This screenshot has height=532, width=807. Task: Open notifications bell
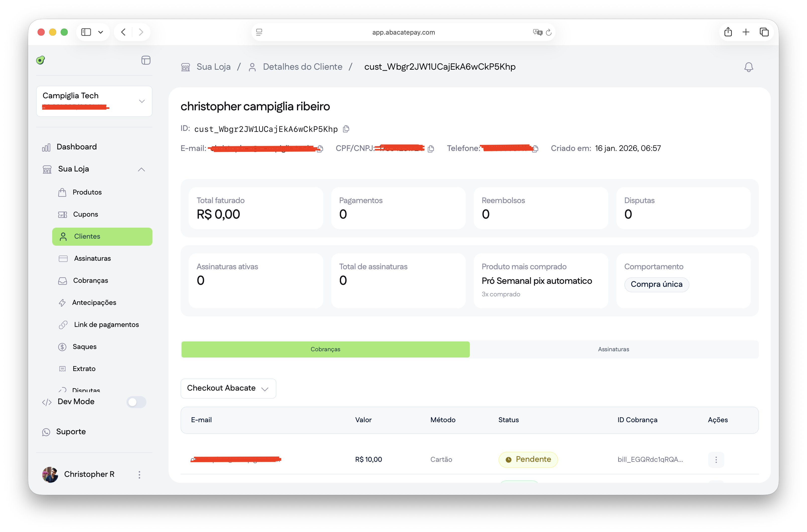749,67
